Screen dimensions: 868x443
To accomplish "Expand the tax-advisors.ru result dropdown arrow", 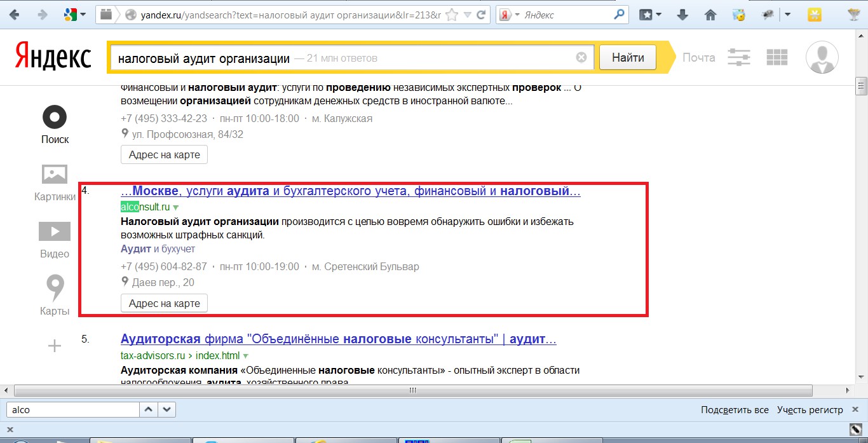I will click(x=246, y=356).
